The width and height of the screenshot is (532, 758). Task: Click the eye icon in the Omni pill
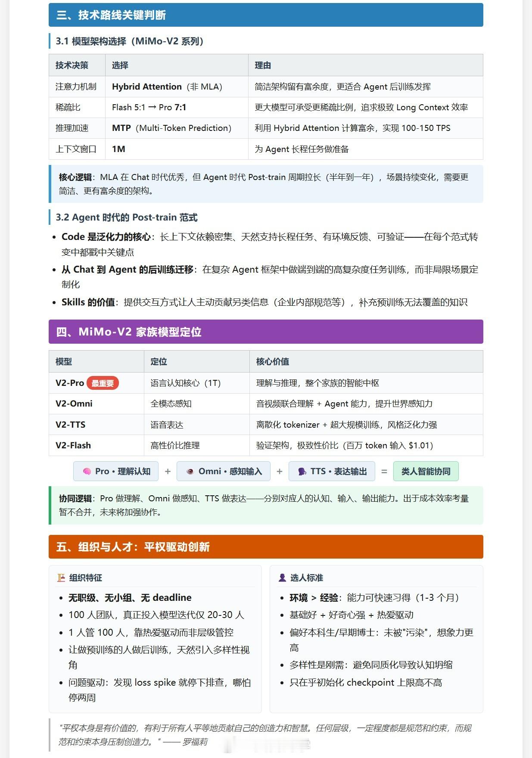(x=190, y=472)
